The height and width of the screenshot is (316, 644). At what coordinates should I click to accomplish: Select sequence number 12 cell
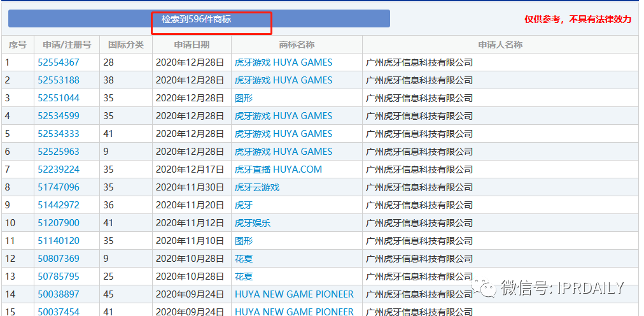click(18, 259)
